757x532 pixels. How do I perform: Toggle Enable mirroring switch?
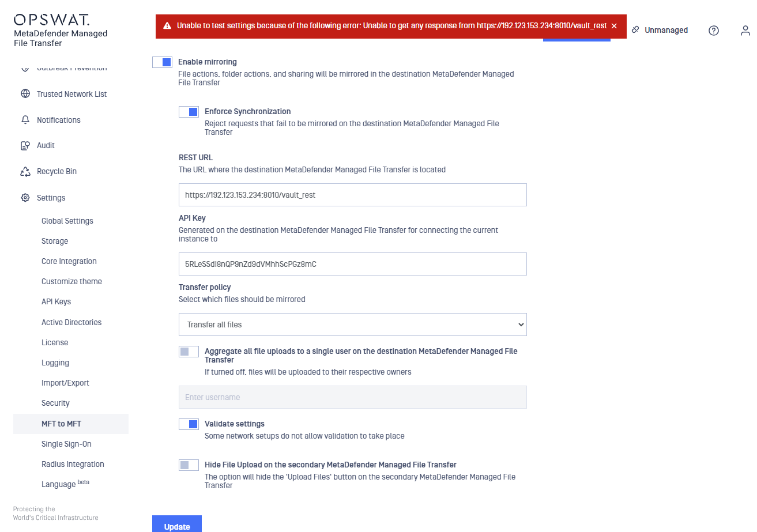163,62
